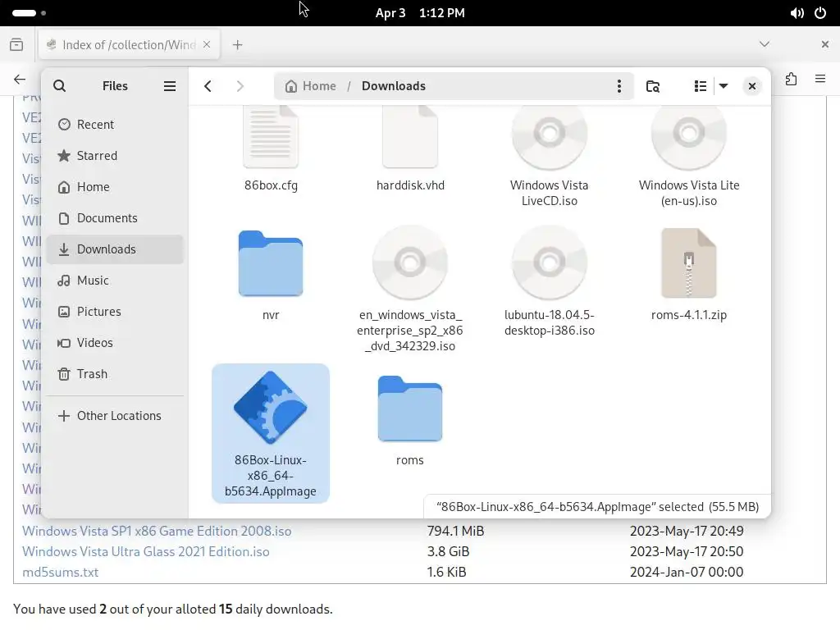This screenshot has width=840, height=630.
Task: Open Starred in Files sidebar
Action: [x=115, y=155]
